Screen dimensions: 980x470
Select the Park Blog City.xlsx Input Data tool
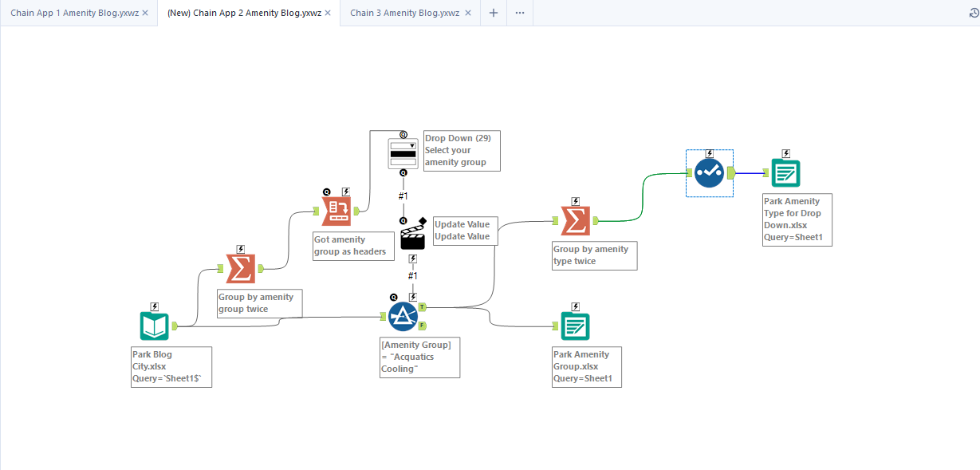[x=155, y=326]
